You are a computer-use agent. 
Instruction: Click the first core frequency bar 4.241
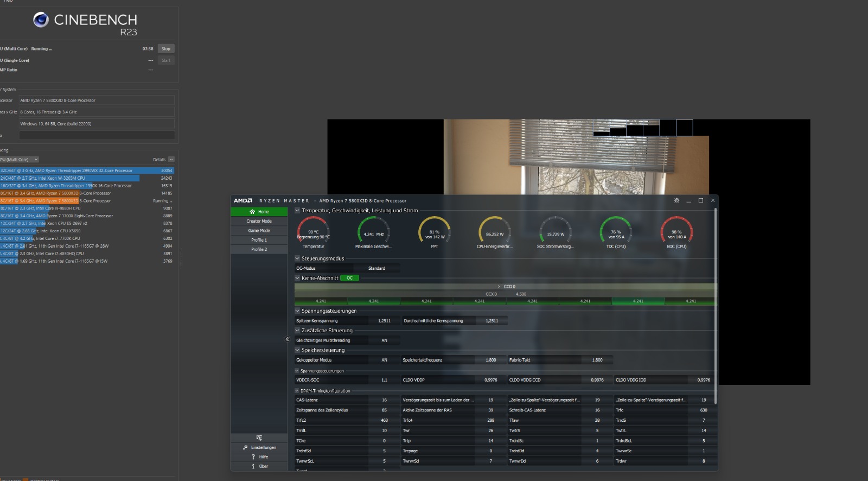(x=321, y=301)
